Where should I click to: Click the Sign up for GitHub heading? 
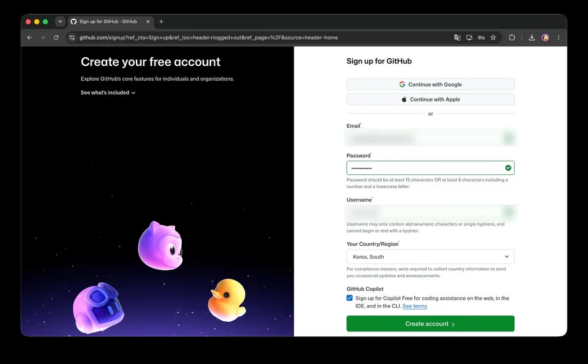(379, 61)
